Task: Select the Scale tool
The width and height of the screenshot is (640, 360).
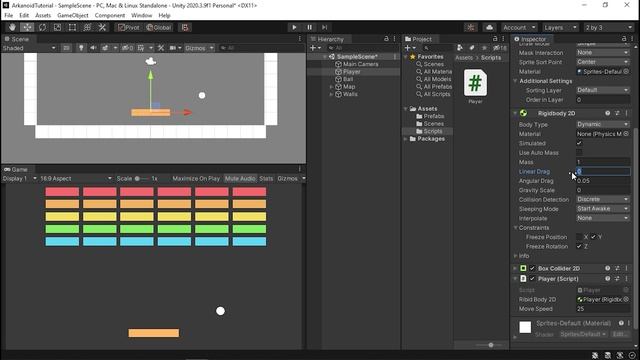Action: (57, 27)
